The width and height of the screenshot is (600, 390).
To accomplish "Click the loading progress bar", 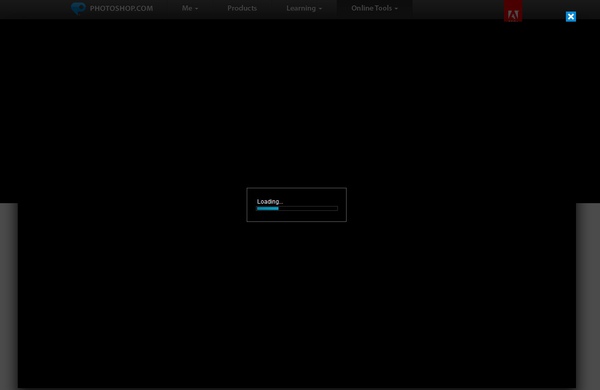I will pos(297,209).
